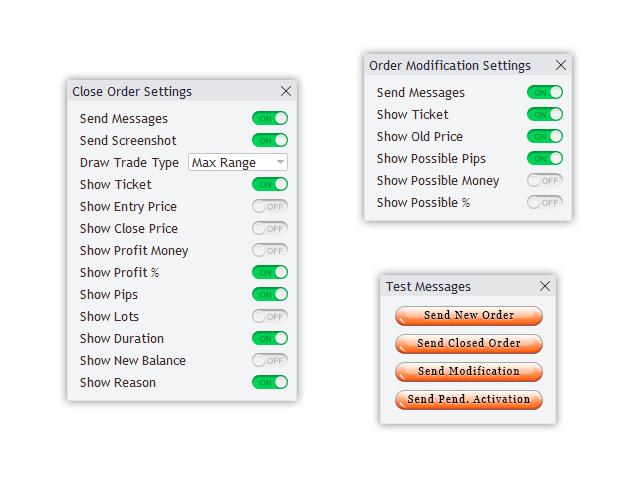Toggle Show Ticket in Order Modification Settings

click(x=545, y=114)
